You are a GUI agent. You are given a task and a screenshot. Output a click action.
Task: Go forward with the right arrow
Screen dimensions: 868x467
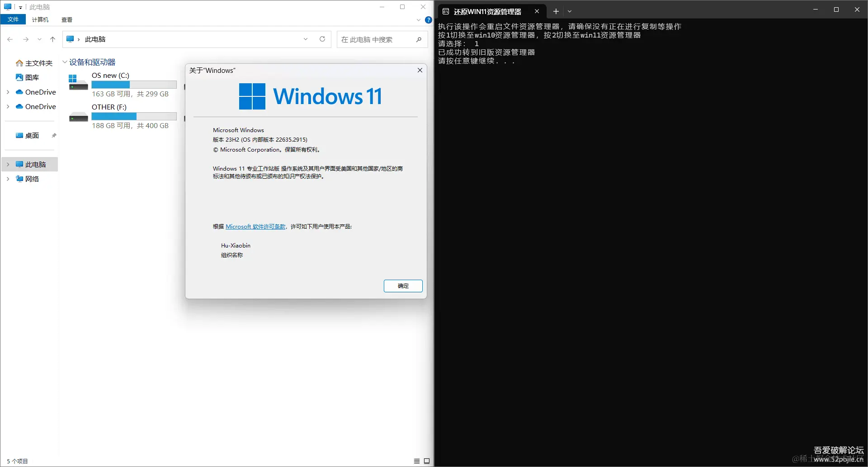[26, 39]
